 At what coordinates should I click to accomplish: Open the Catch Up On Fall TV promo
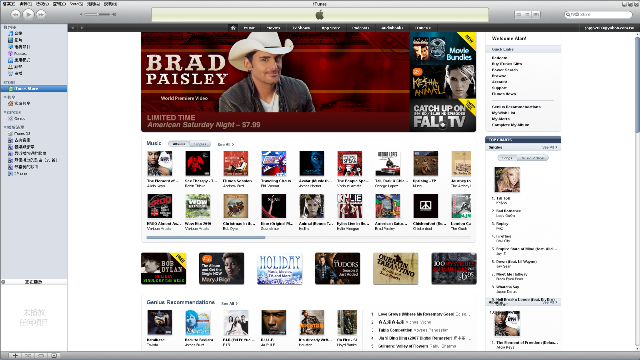point(443,116)
